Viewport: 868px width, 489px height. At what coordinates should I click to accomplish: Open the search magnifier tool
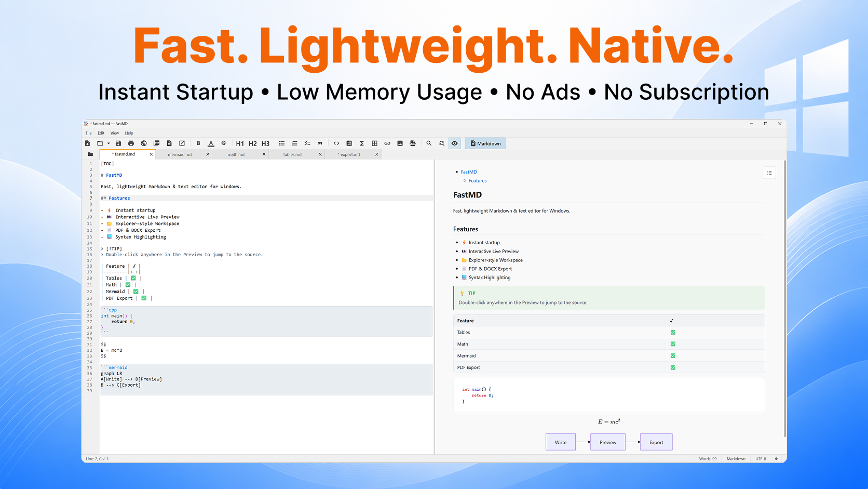[429, 143]
